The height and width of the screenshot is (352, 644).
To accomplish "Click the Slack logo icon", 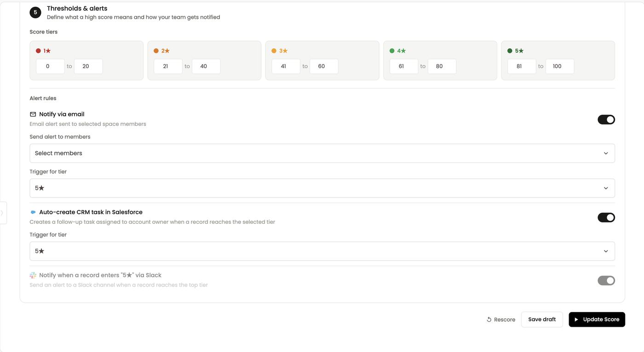I will pyautogui.click(x=33, y=275).
